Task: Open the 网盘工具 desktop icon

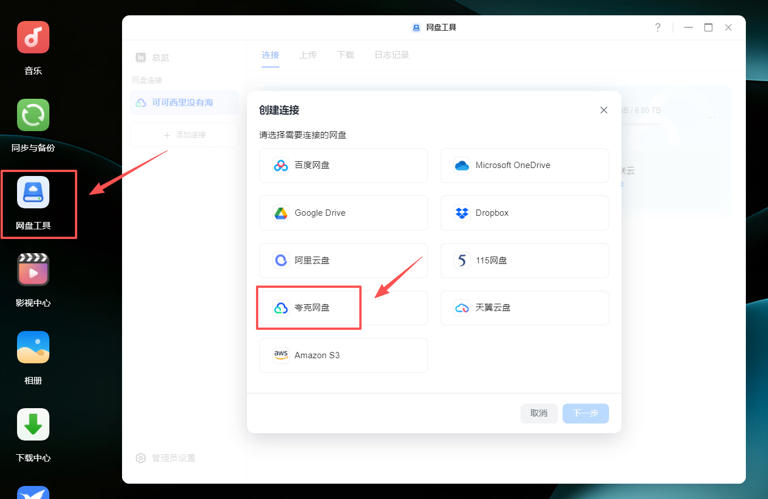Action: coord(33,192)
